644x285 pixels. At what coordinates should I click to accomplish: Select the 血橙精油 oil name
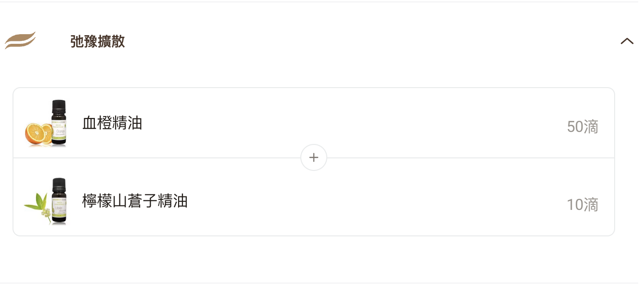[x=112, y=123]
